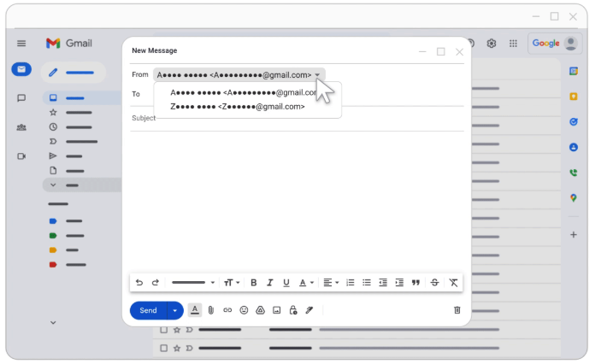Open Google Keep in side panel
This screenshot has width=595, height=364.
click(574, 97)
